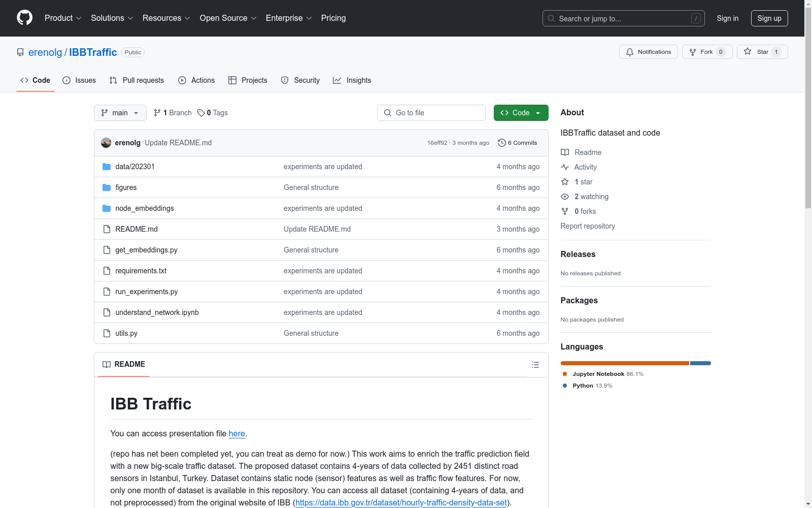812x508 pixels.
Task: Click the GitHub logo icon
Action: (x=24, y=18)
